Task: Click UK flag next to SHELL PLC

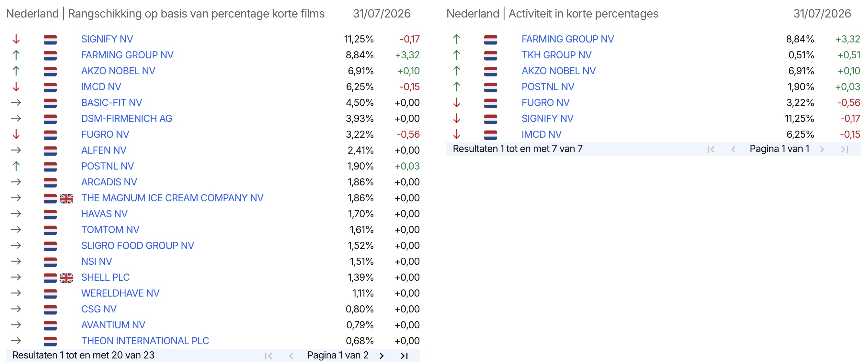Action: (66, 278)
